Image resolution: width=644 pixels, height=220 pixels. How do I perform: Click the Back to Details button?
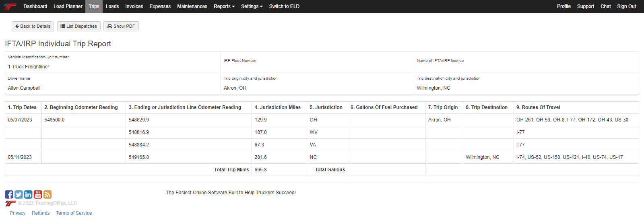point(33,27)
